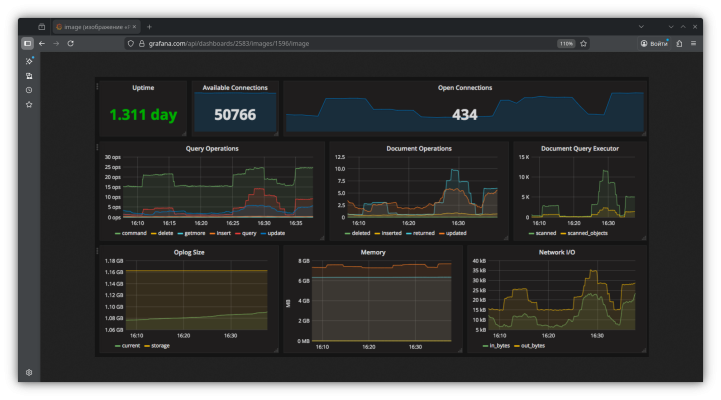Click the 'out_bytes' legend entry

pos(532,345)
